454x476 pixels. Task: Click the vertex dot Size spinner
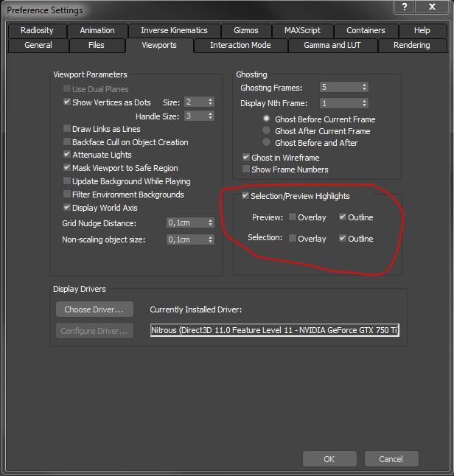pyautogui.click(x=211, y=102)
